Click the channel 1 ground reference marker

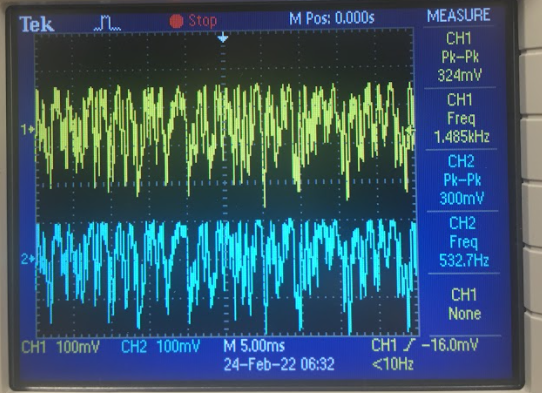[28, 130]
